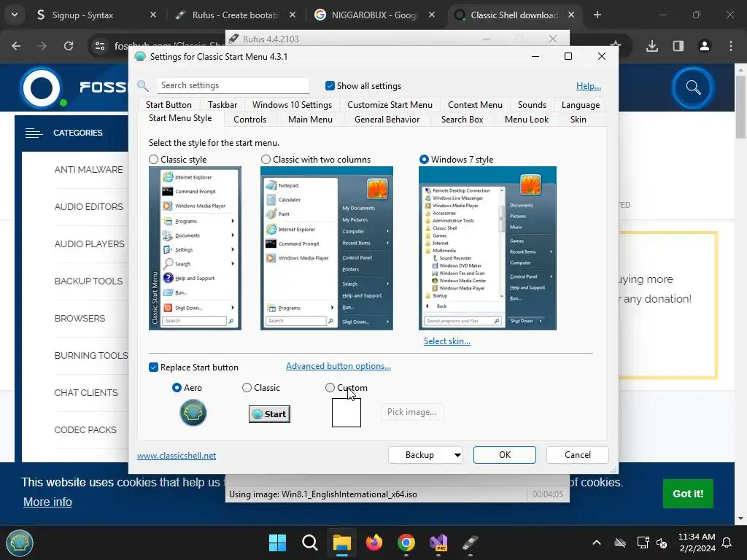Accept cookies with Got it button
The height and width of the screenshot is (560, 747).
pos(688,494)
